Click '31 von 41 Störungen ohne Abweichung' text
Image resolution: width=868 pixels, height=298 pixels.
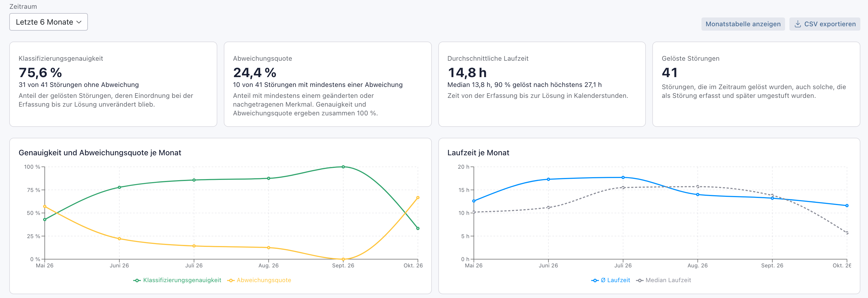[79, 85]
